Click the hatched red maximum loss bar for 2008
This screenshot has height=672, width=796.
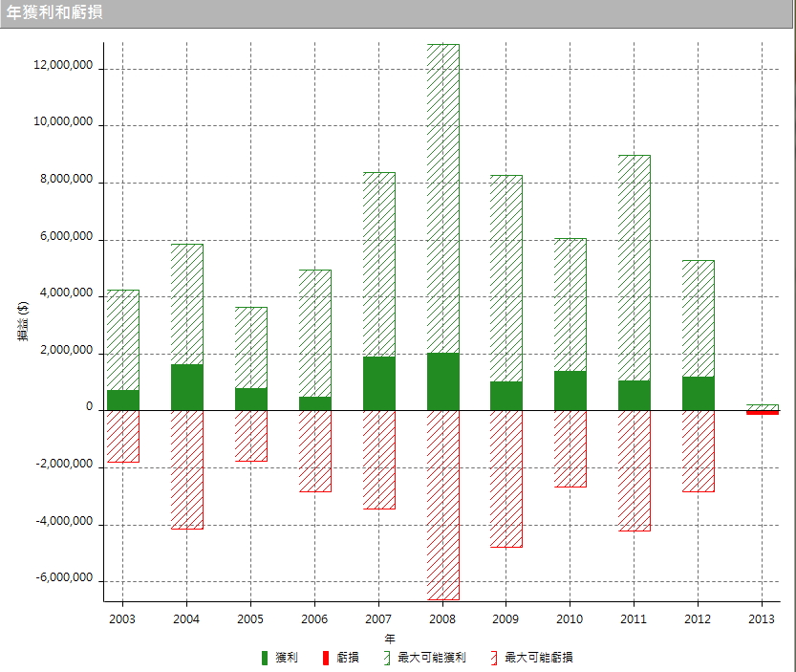point(442,505)
